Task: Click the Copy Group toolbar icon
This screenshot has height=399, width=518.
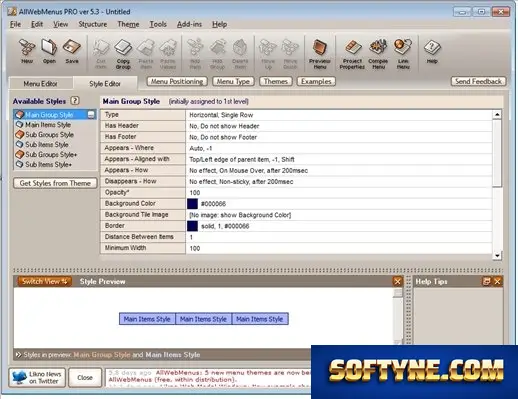Action: coord(123,54)
